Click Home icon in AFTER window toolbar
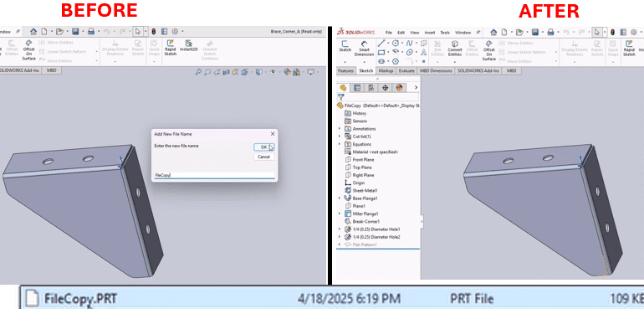Image resolution: width=644 pixels, height=309 pixels. pos(493,32)
